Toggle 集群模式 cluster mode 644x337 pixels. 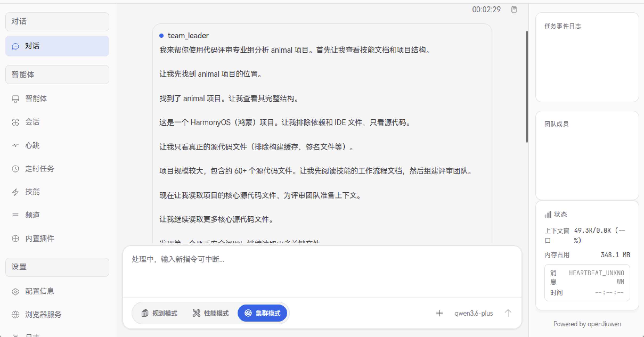pyautogui.click(x=262, y=313)
